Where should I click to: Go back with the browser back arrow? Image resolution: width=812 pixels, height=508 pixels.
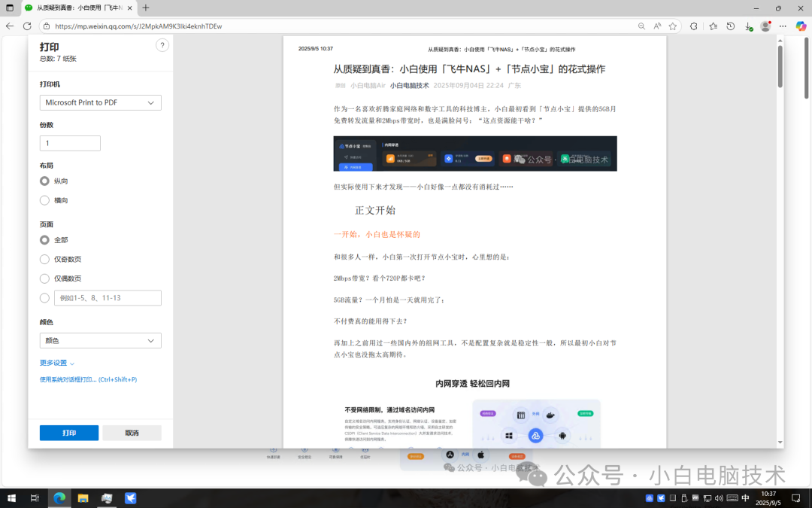click(x=10, y=26)
